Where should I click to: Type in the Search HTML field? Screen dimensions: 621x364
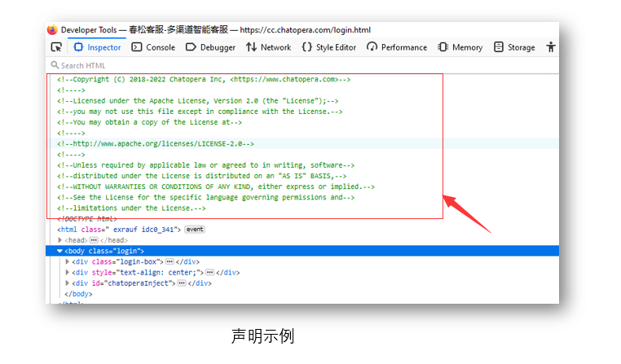[x=163, y=65]
